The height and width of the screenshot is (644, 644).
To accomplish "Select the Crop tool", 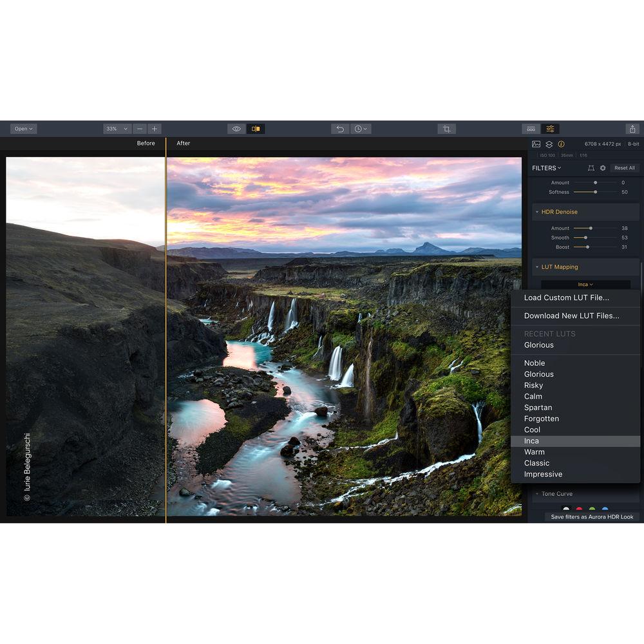I will click(446, 128).
